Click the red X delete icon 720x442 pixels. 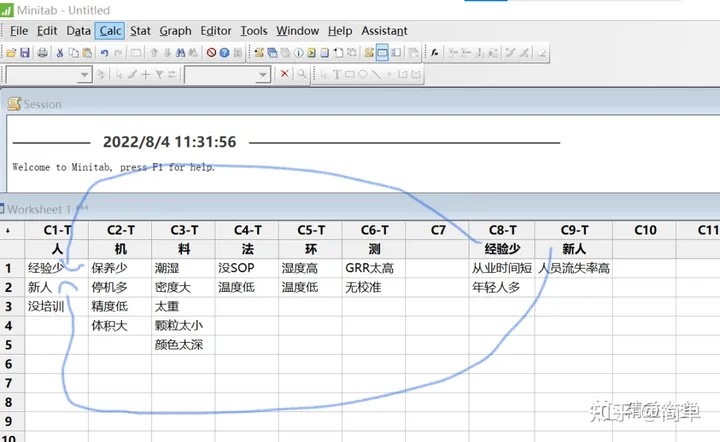point(285,74)
